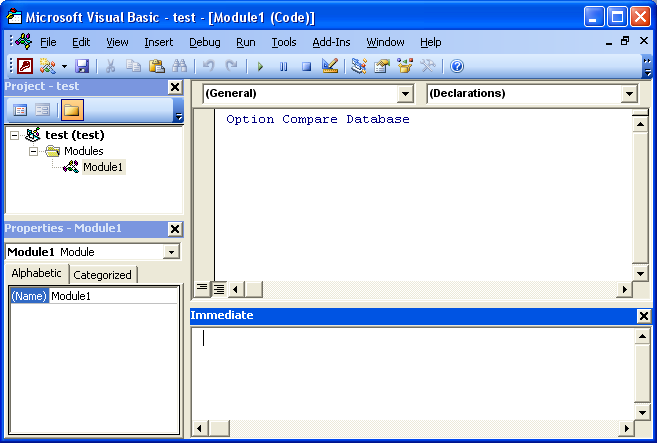This screenshot has width=657, height=443.
Task: Click the Undo toolbar icon
Action: pos(208,66)
